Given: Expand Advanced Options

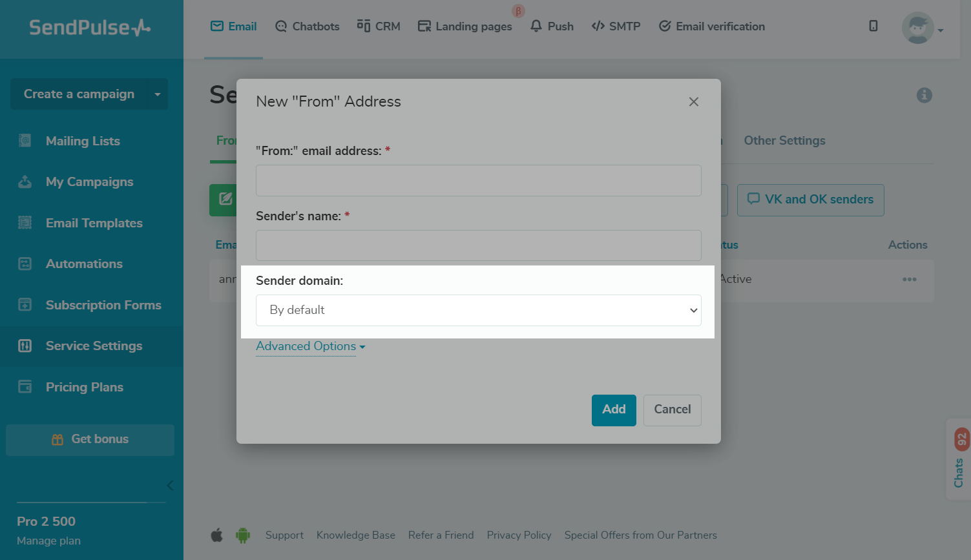Looking at the screenshot, I should coord(311,346).
